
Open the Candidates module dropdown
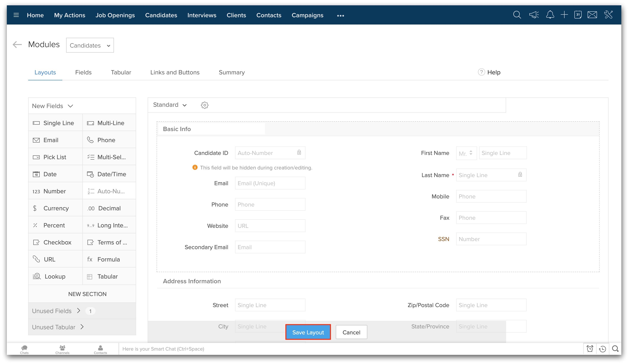[x=90, y=45]
